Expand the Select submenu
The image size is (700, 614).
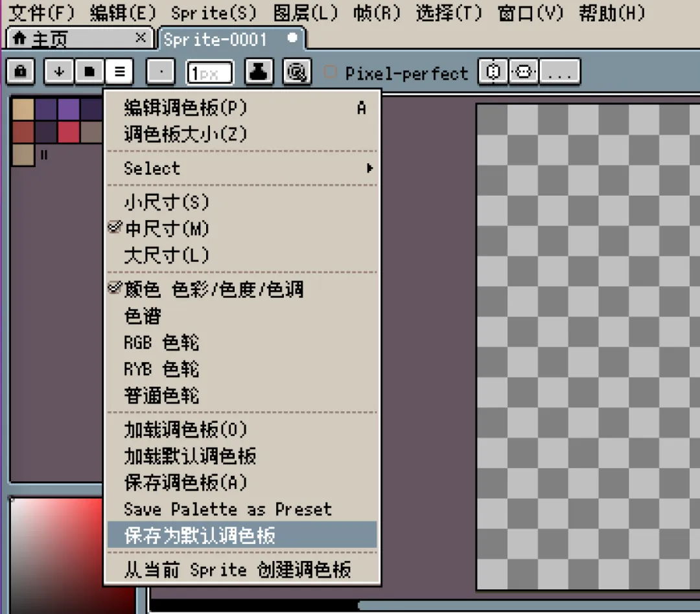pyautogui.click(x=242, y=168)
